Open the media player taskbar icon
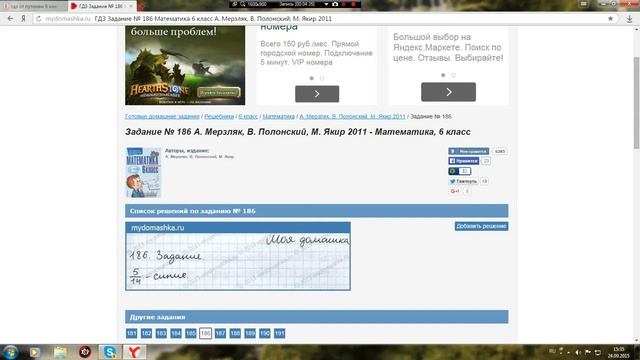 pos(35,352)
